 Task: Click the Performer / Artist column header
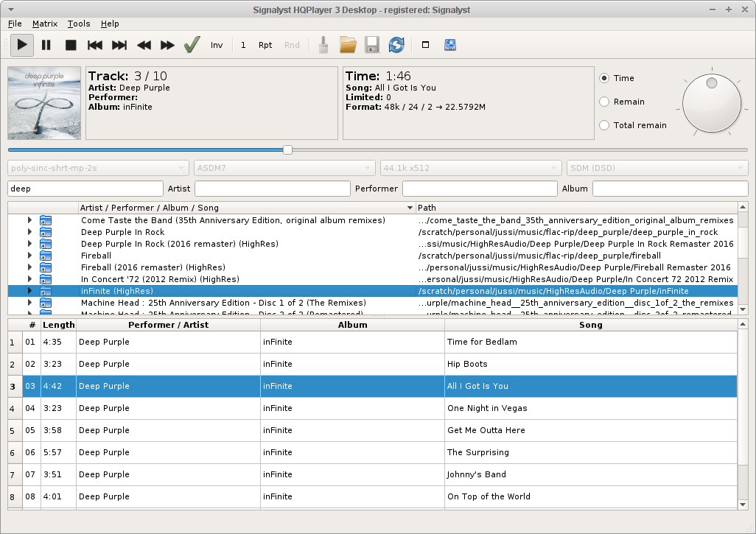pos(168,325)
